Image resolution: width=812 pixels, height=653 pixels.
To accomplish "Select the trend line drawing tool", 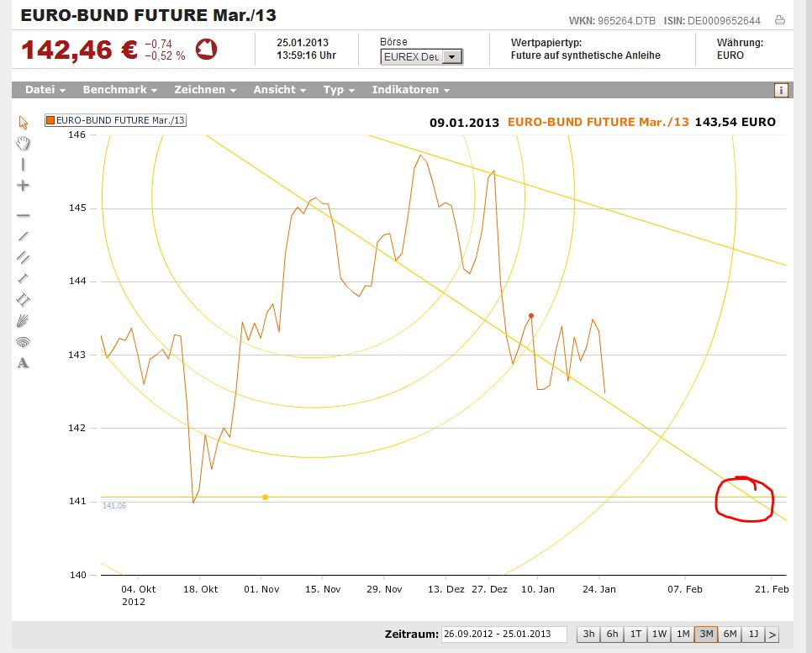I will click(23, 236).
